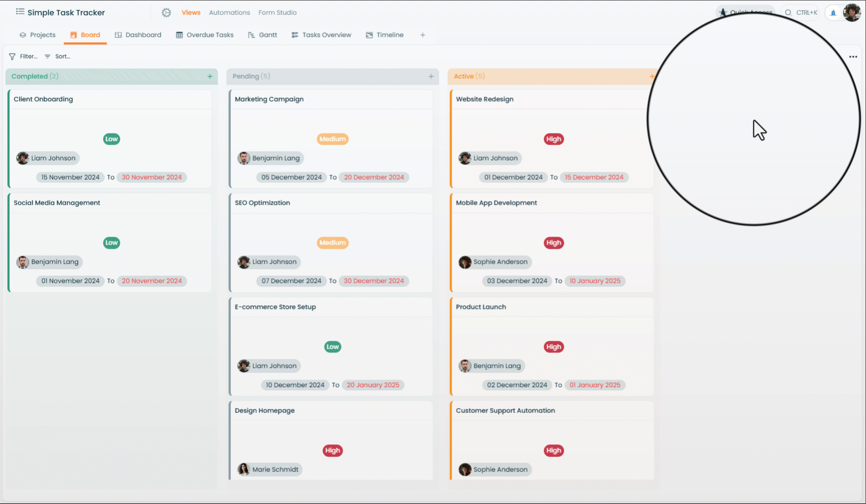
Task: Open the three-dot more options menu
Action: [x=853, y=57]
